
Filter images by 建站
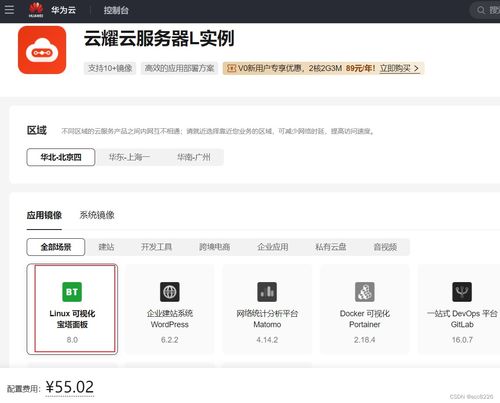coord(106,247)
